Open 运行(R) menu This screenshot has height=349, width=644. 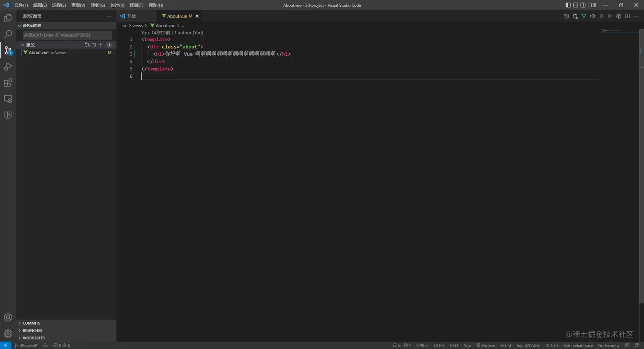pos(117,5)
